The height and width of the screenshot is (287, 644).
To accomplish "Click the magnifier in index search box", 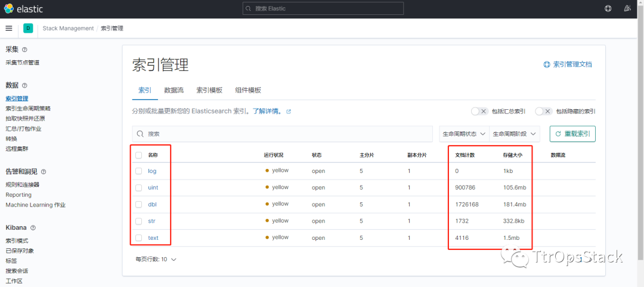I will [x=140, y=134].
